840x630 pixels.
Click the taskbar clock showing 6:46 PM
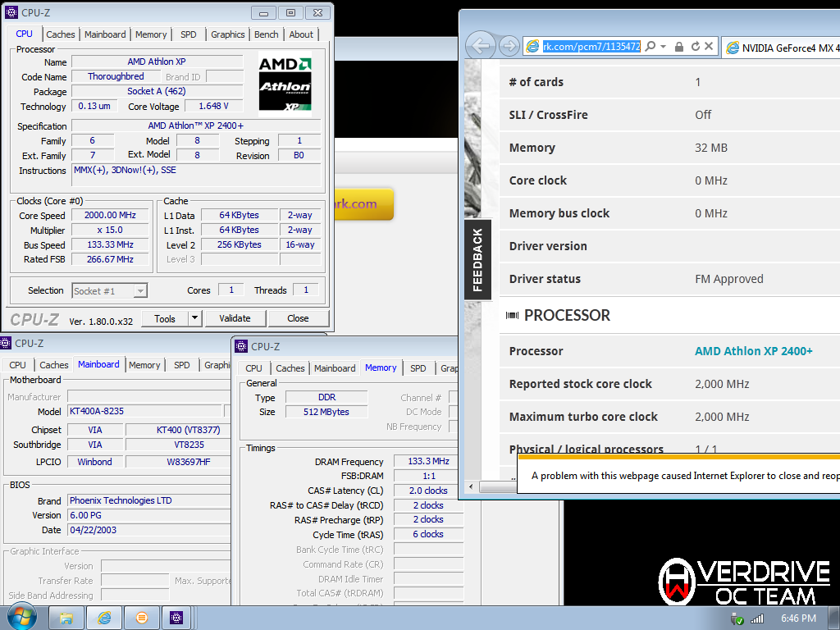pos(798,619)
